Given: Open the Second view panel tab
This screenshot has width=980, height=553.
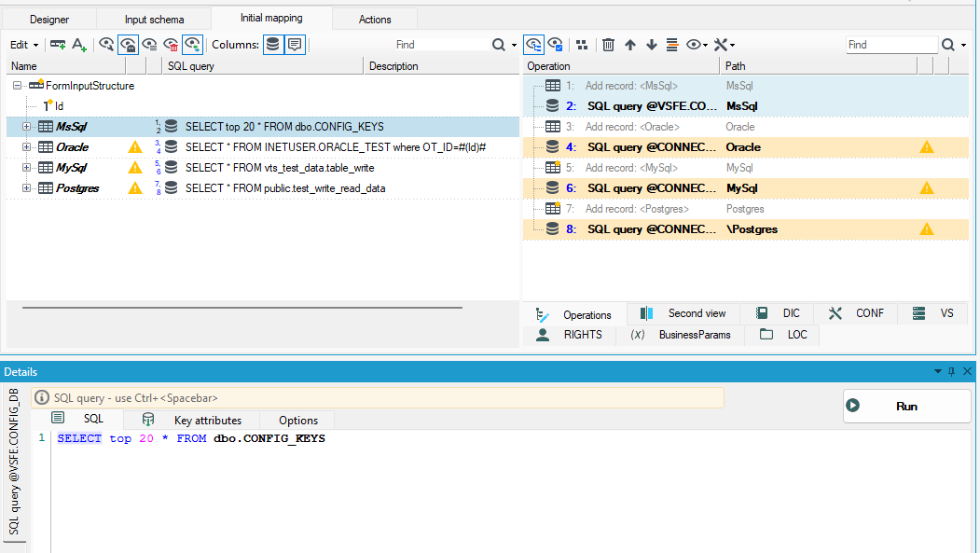Looking at the screenshot, I should coord(683,313).
